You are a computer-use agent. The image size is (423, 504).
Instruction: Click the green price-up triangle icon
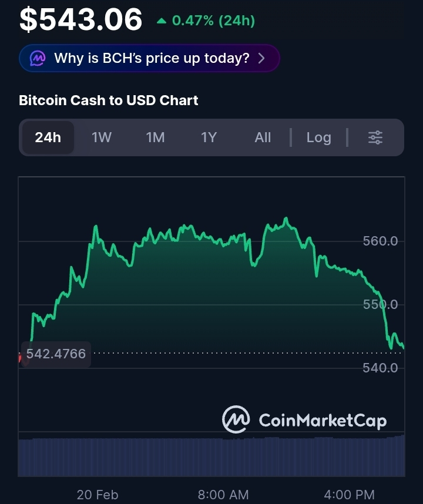tap(162, 21)
